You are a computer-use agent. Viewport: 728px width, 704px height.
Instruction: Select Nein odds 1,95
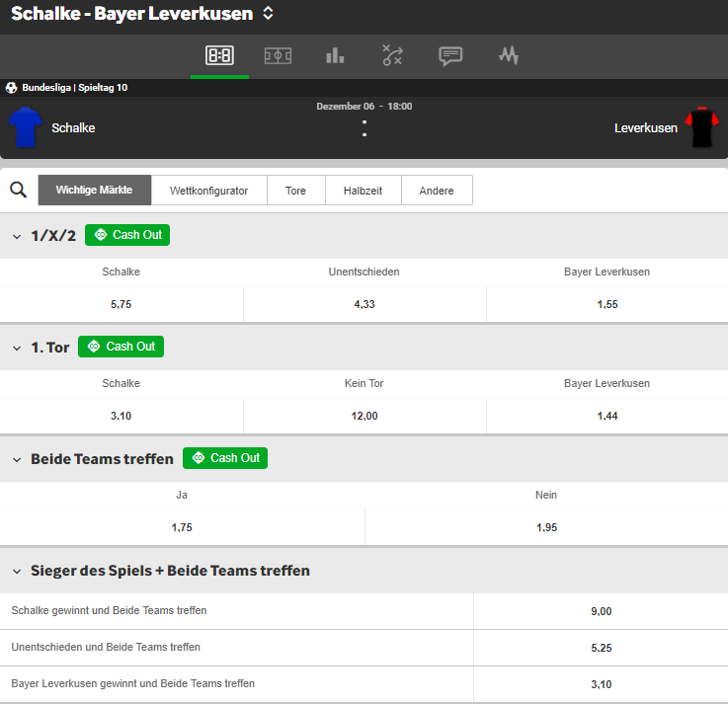[x=546, y=527]
